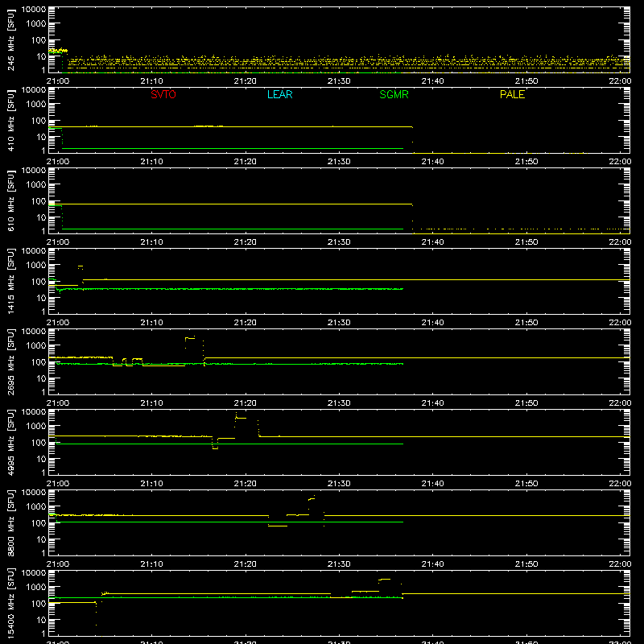Click the 22:00 tick label under 2695 MHz plot
Screen dimensions: 644x644
coord(620,403)
